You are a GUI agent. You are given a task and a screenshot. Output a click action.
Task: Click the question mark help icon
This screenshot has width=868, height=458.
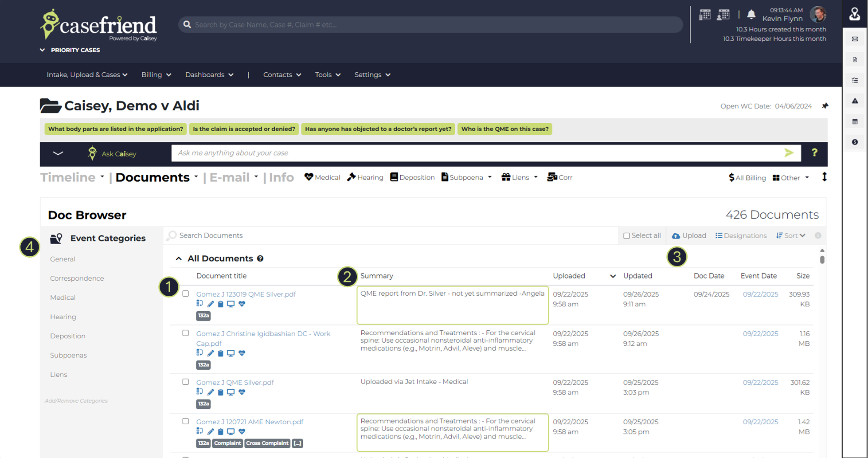(814, 153)
